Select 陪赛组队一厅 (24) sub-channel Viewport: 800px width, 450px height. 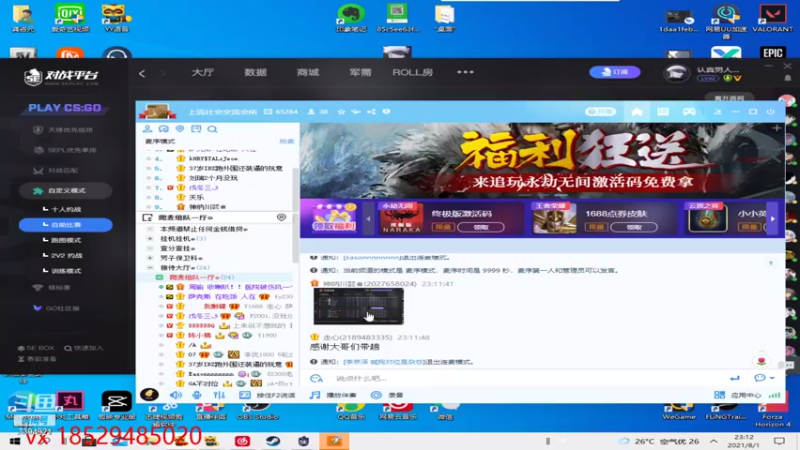coord(202,277)
